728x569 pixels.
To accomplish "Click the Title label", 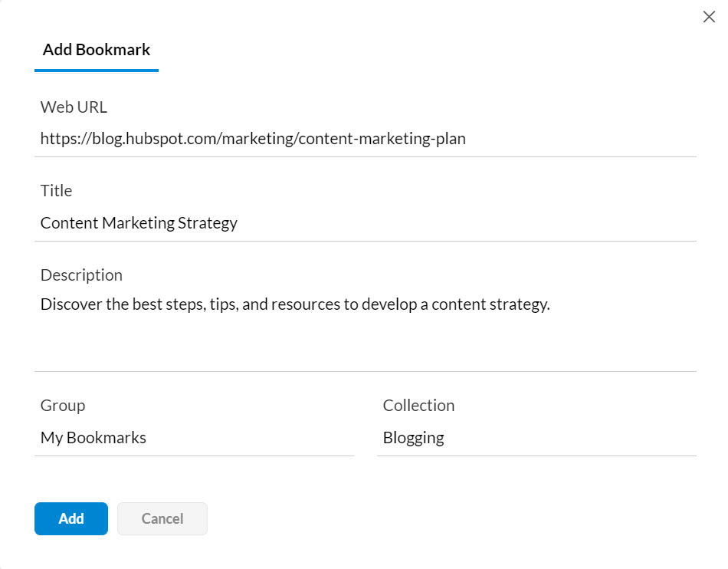I will [55, 190].
